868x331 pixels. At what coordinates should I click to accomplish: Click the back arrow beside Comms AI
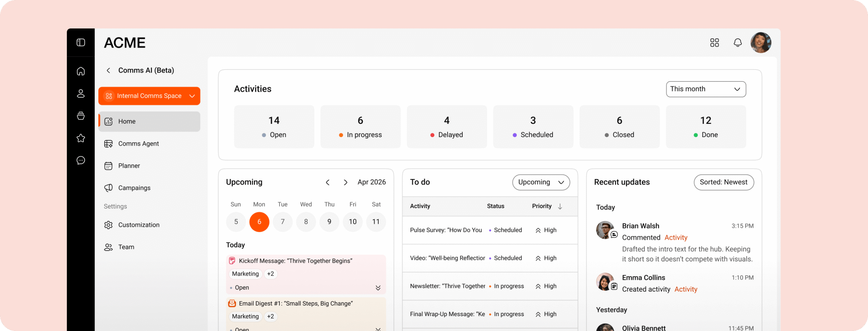pyautogui.click(x=108, y=71)
